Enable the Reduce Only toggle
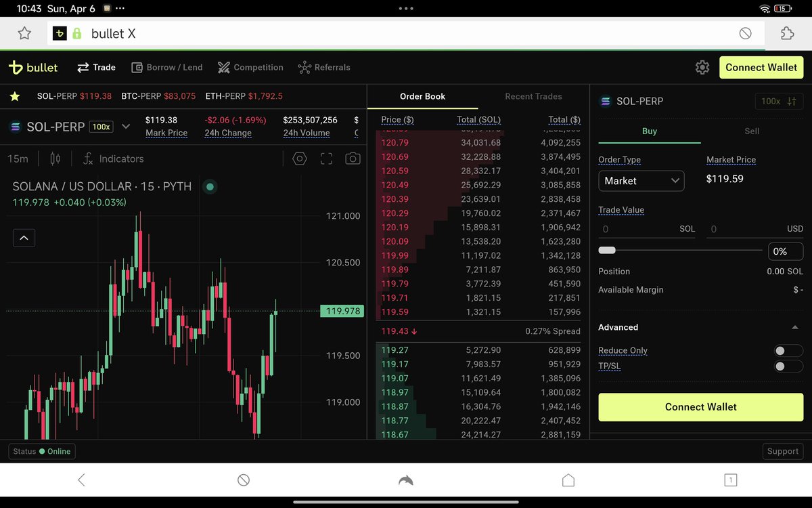The width and height of the screenshot is (812, 508). tap(788, 350)
